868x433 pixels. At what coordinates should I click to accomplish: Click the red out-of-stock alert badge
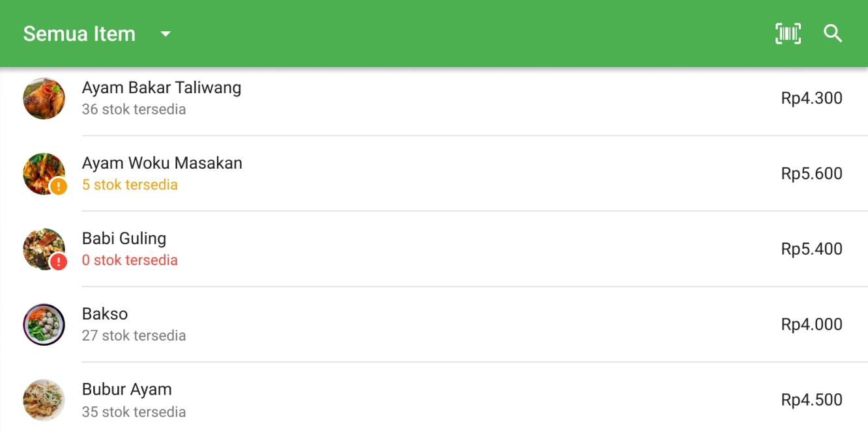[x=59, y=262]
